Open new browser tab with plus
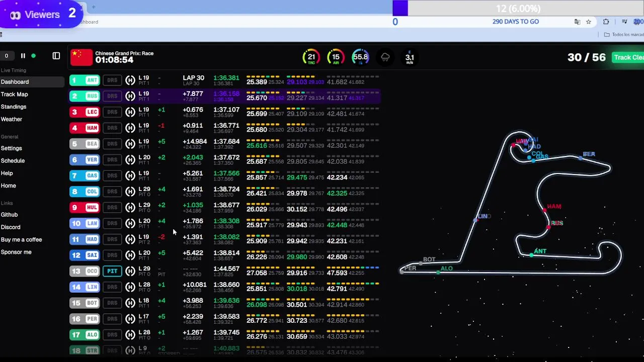The width and height of the screenshot is (644, 362). pyautogui.click(x=93, y=7)
